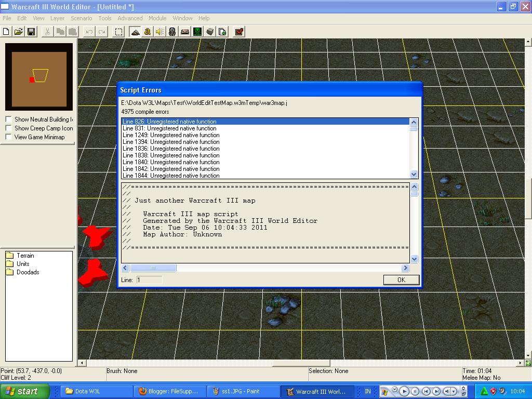Click error list scroll-down arrow
This screenshot has height=399, width=532.
[x=414, y=175]
